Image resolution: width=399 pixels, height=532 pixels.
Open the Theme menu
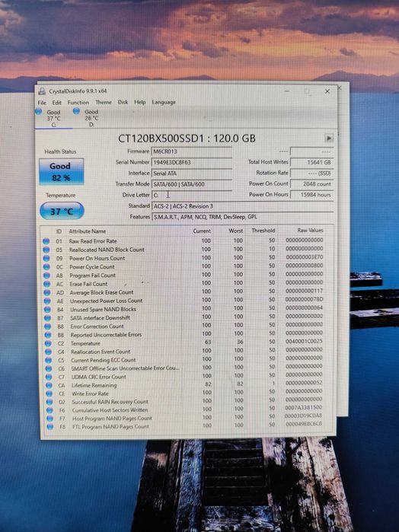click(x=104, y=102)
